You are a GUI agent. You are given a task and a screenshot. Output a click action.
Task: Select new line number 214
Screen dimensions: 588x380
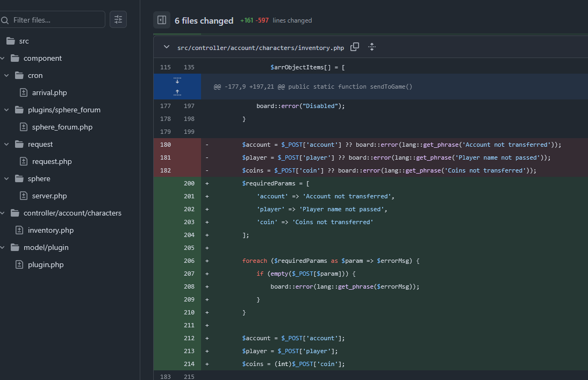189,364
